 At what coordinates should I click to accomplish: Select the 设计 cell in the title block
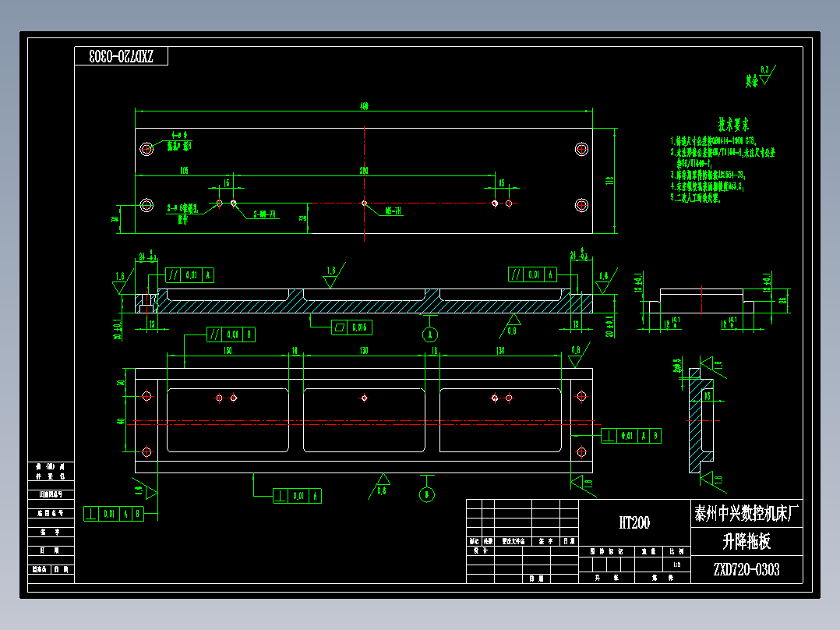click(x=481, y=550)
